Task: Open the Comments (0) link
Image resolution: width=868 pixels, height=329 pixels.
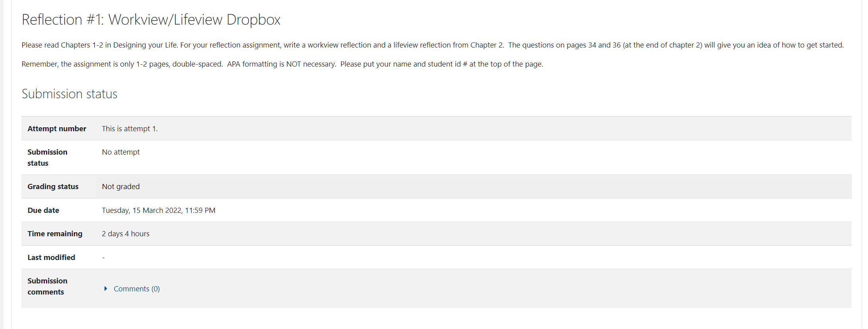Action: point(136,289)
